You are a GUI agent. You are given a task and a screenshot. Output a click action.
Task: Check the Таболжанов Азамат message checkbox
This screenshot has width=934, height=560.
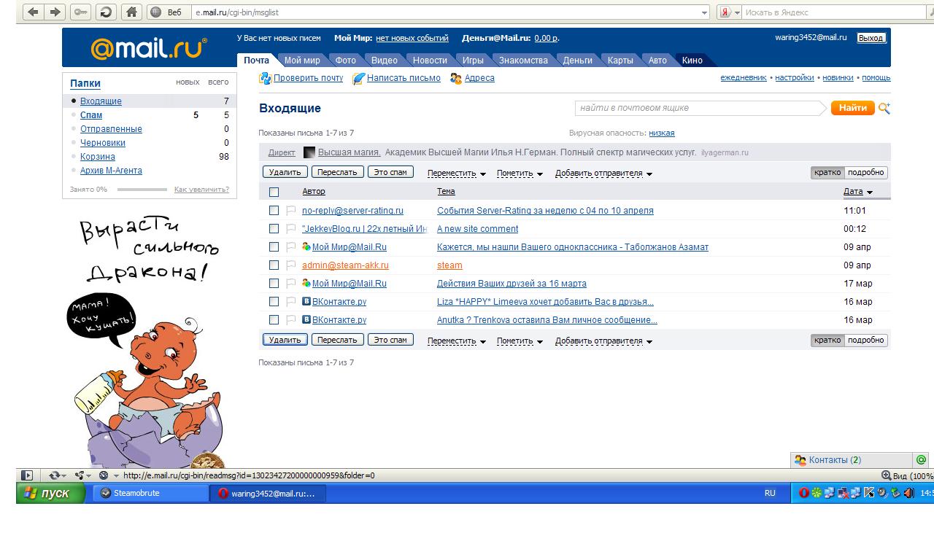point(274,247)
